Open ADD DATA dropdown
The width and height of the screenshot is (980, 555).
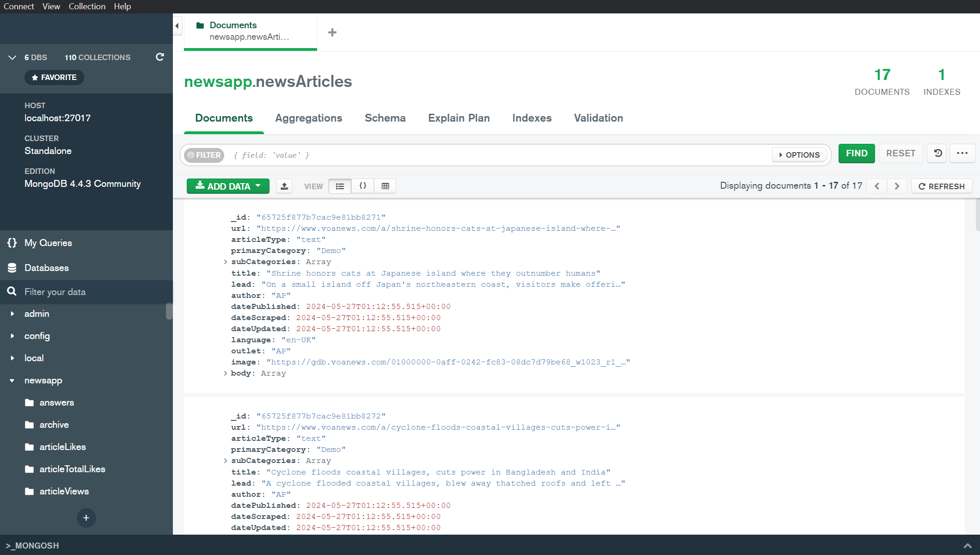(228, 186)
